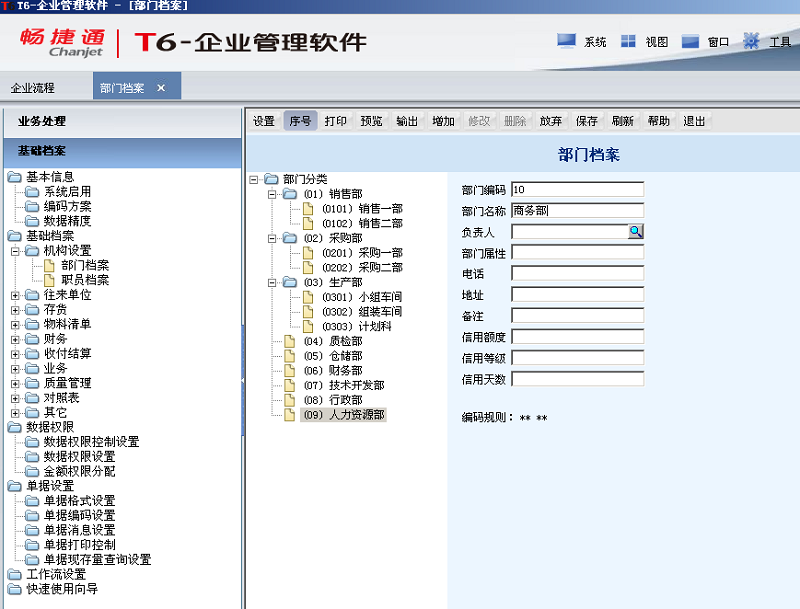Expand the 其它 node
The height and width of the screenshot is (609, 800).
tap(15, 413)
